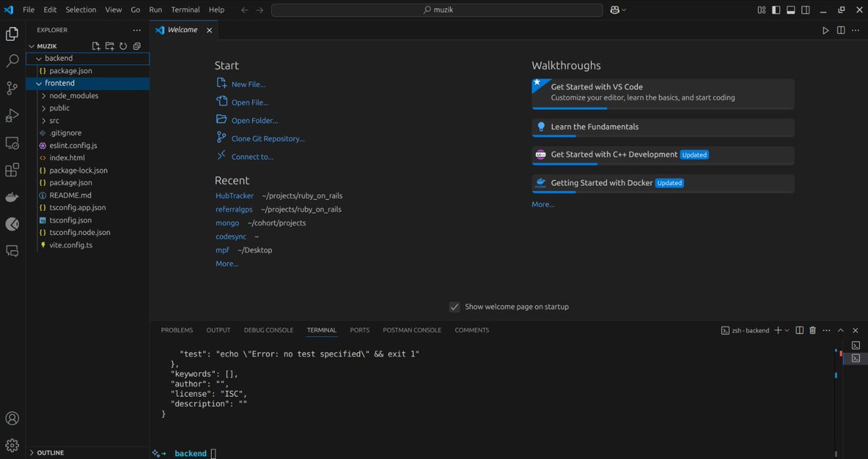Open editor More Actions ellipsis
This screenshot has width=868, height=459.
click(856, 30)
